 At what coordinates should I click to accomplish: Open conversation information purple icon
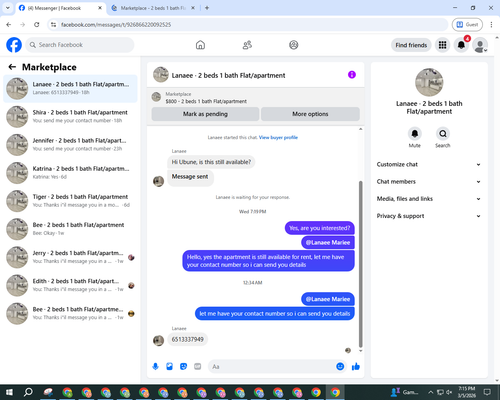coord(352,75)
